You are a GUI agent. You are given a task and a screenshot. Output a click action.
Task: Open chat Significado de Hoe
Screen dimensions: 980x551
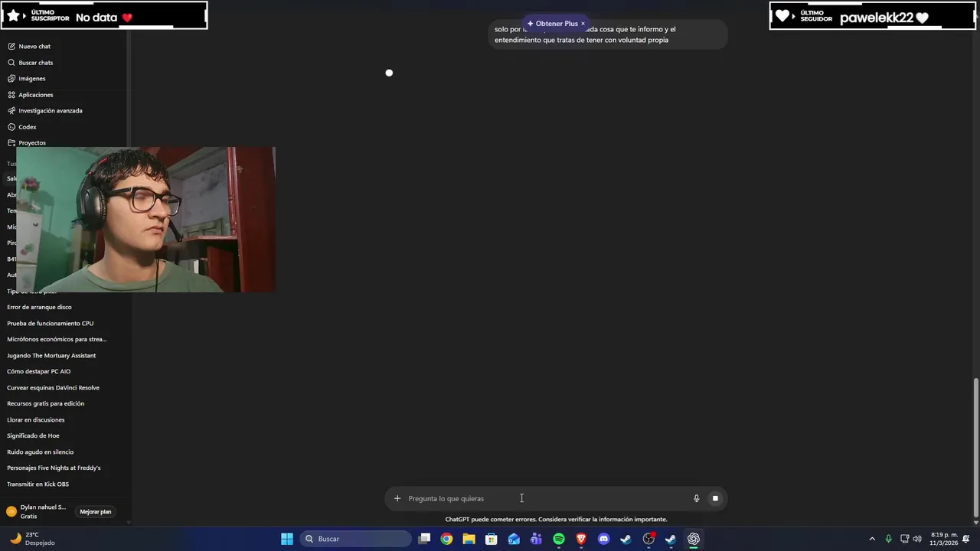pyautogui.click(x=33, y=436)
